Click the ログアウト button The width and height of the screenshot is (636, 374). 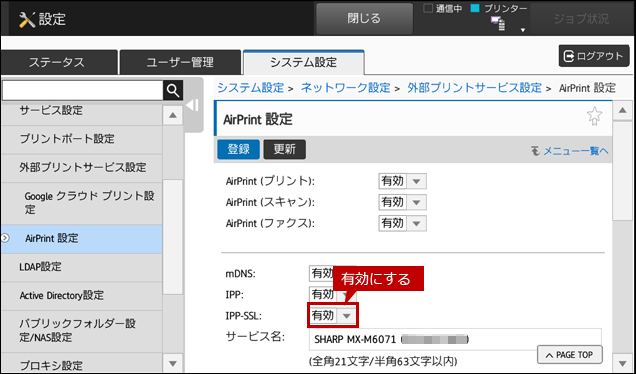click(594, 56)
